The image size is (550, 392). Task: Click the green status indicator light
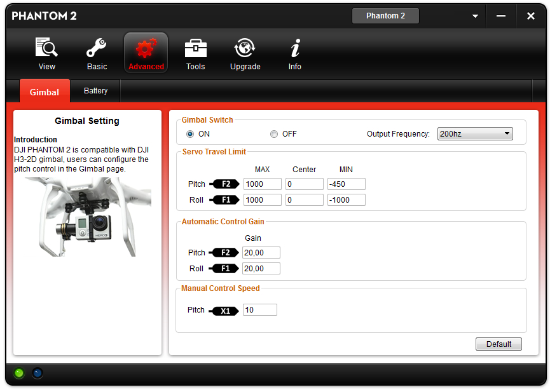tap(19, 373)
